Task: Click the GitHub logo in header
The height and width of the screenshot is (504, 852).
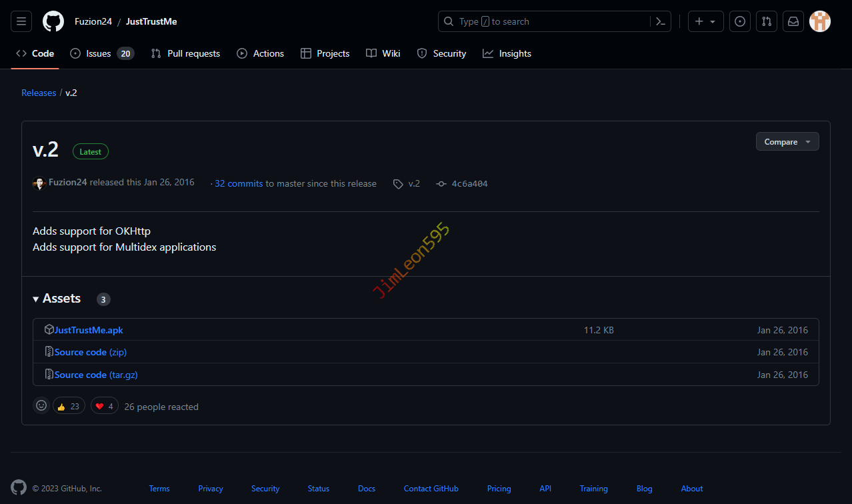Action: click(53, 21)
